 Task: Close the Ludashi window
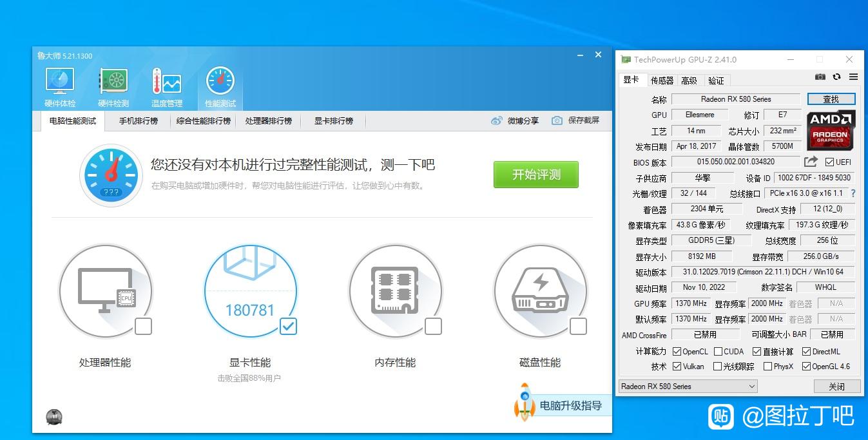598,55
